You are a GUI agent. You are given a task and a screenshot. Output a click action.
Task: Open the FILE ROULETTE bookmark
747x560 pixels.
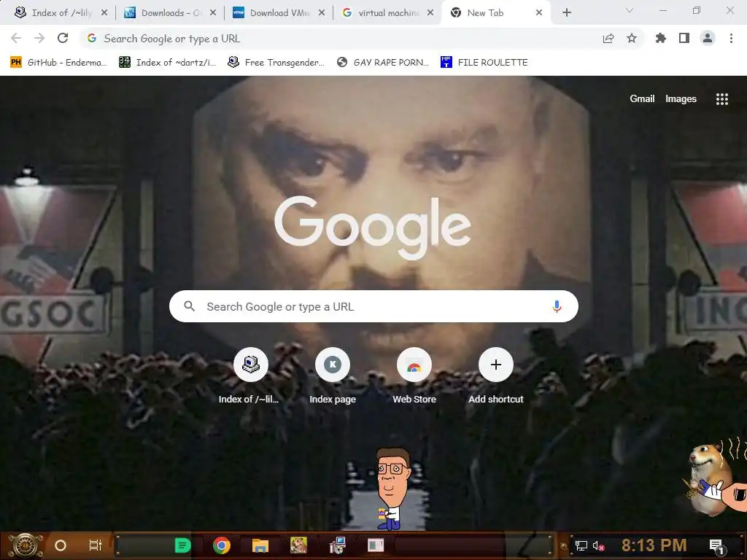(x=484, y=63)
